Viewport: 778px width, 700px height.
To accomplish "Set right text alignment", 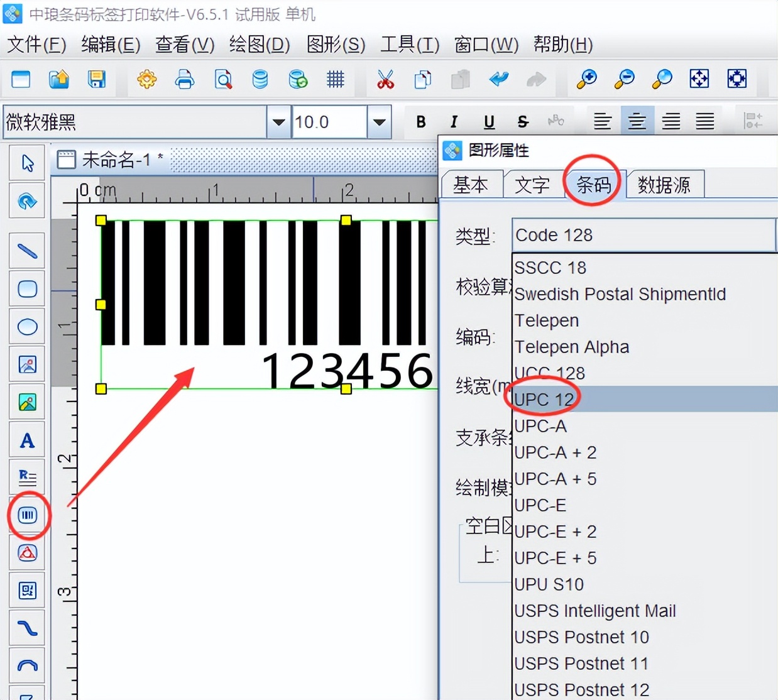I will 671,121.
